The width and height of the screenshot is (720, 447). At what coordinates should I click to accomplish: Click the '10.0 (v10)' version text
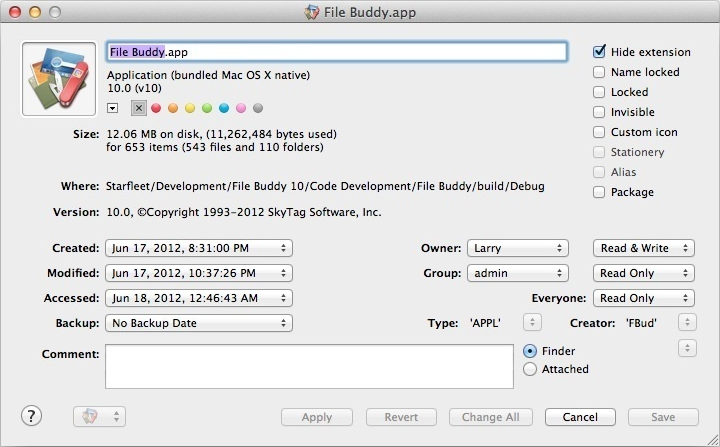click(x=135, y=88)
